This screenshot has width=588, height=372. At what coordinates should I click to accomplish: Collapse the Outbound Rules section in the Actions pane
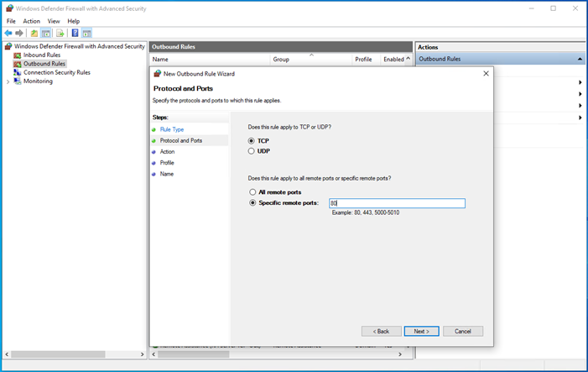coord(580,59)
